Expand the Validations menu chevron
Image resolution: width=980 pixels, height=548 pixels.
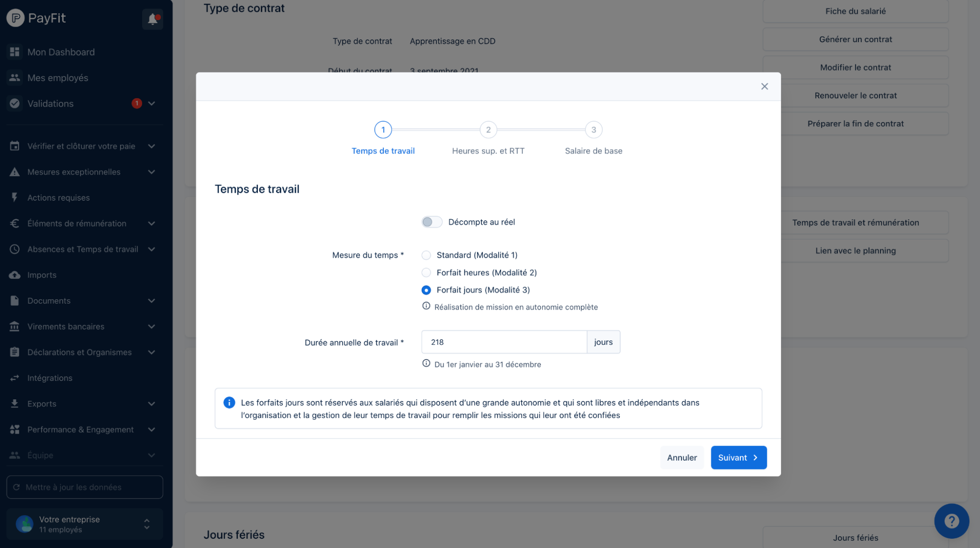151,104
